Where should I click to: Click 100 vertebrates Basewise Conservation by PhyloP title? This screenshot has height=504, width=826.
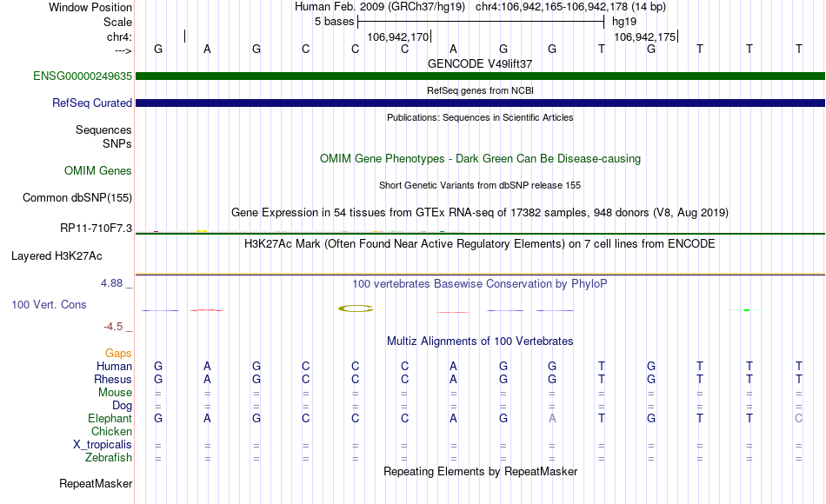pyautogui.click(x=480, y=284)
